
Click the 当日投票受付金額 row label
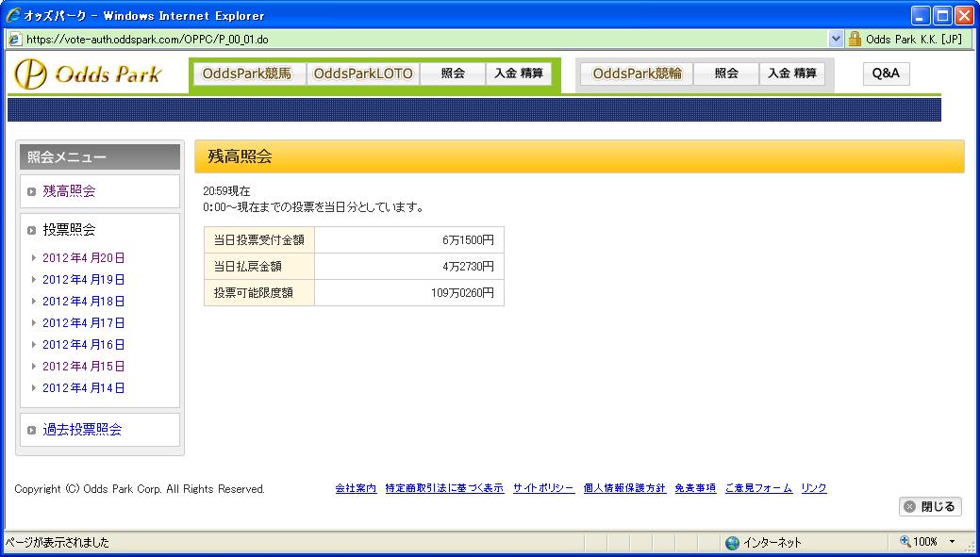click(259, 239)
